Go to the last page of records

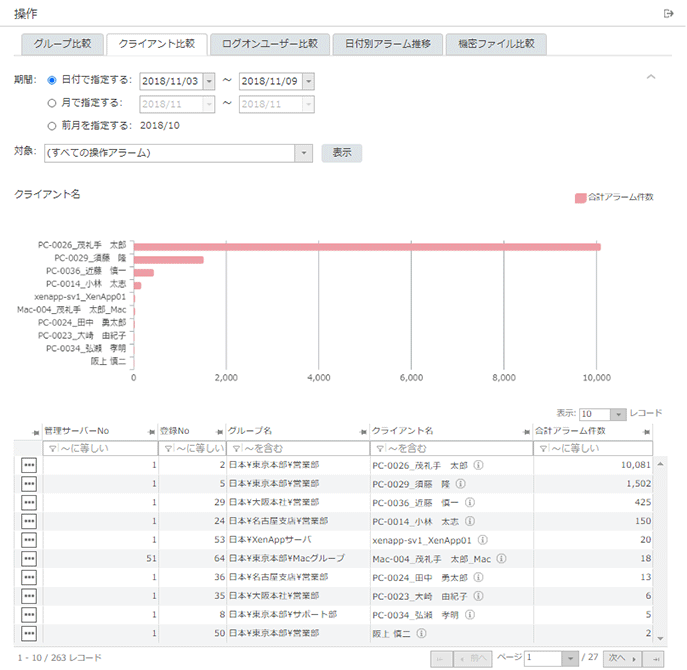657,658
